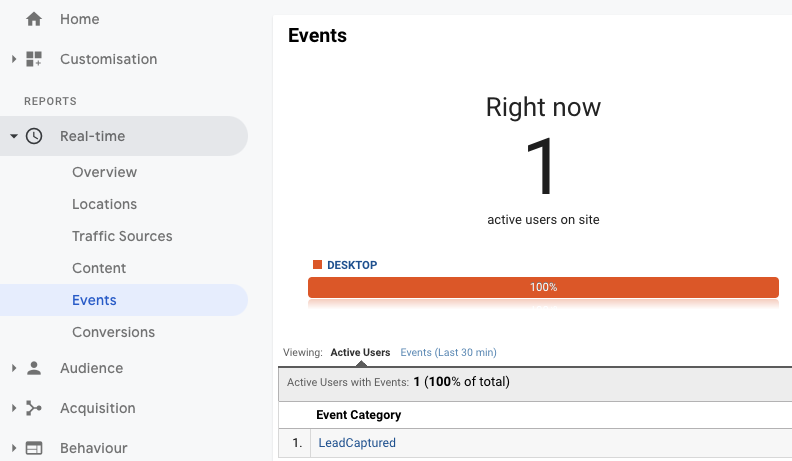This screenshot has width=792, height=461.
Task: Click the Home house icon
Action: coord(34,19)
